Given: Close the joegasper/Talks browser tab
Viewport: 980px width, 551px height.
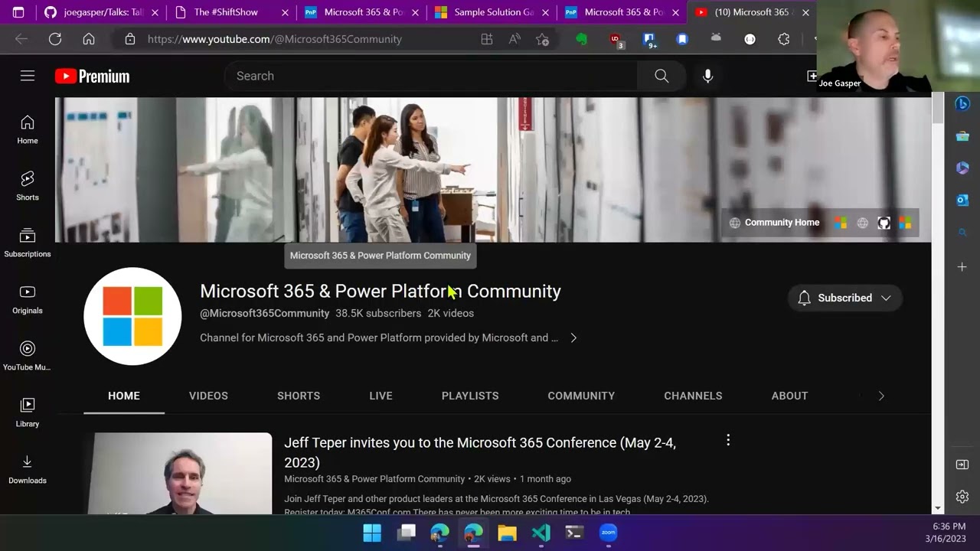Looking at the screenshot, I should click(x=155, y=12).
